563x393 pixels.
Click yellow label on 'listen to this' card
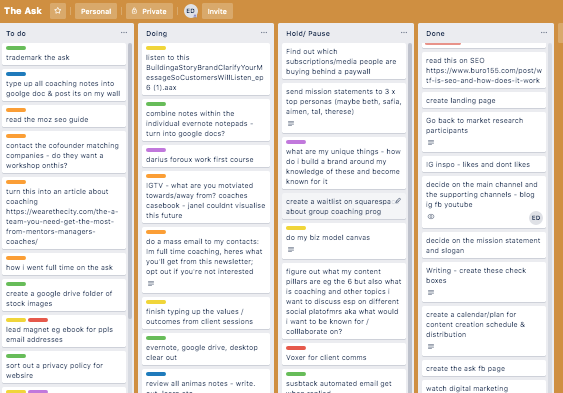pyautogui.click(x=156, y=48)
